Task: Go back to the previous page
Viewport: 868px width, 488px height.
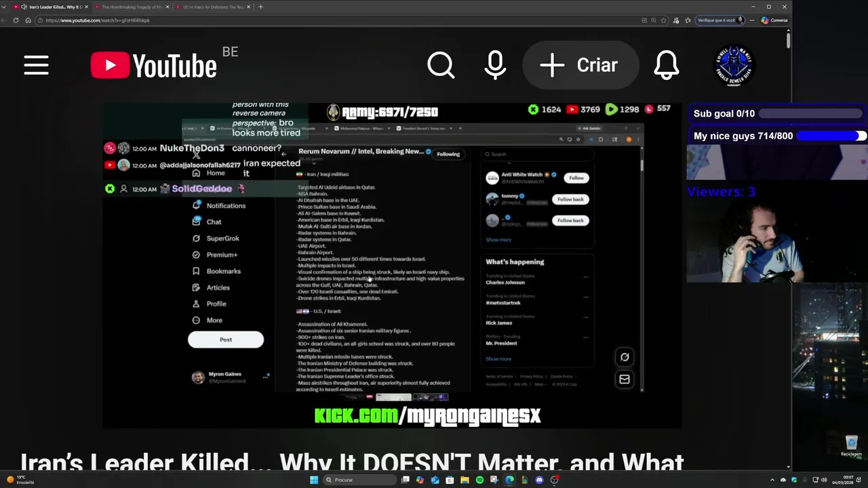Action: pyautogui.click(x=4, y=20)
